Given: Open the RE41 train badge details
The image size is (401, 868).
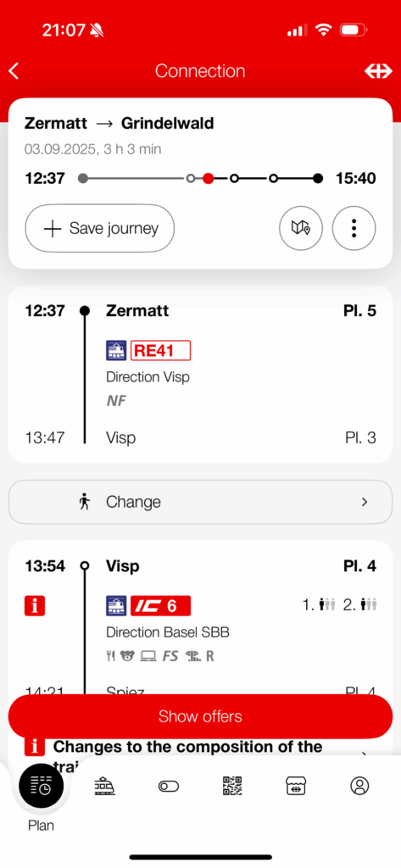Looking at the screenshot, I should [160, 350].
